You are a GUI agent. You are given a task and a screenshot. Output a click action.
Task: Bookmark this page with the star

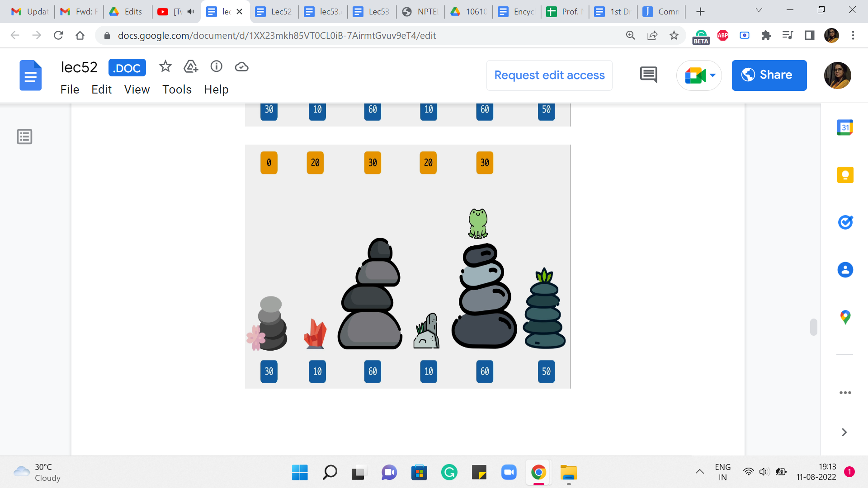(674, 35)
